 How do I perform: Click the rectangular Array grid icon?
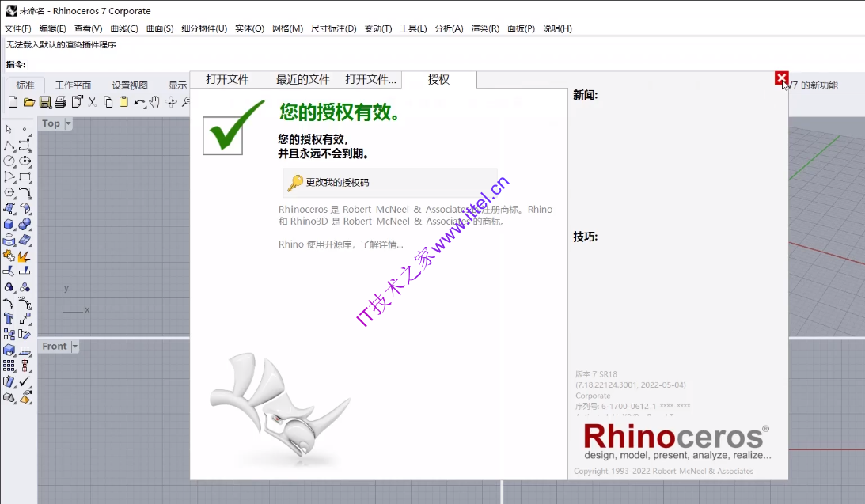click(x=9, y=366)
